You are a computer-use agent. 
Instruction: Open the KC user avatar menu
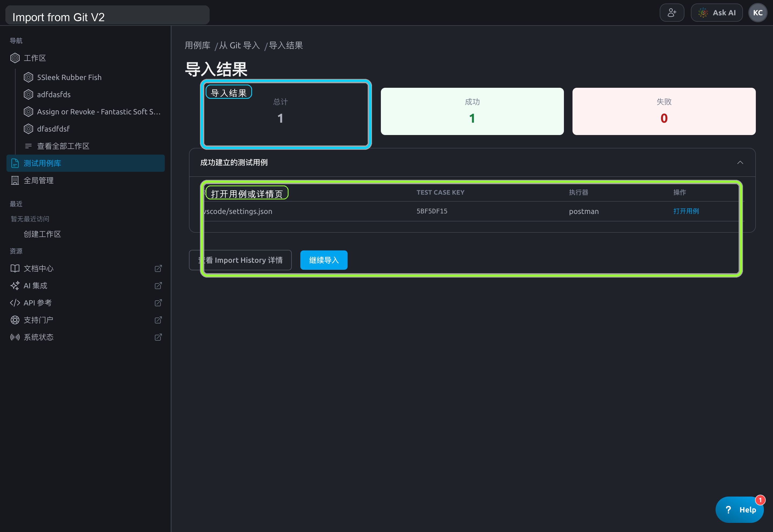tap(758, 13)
